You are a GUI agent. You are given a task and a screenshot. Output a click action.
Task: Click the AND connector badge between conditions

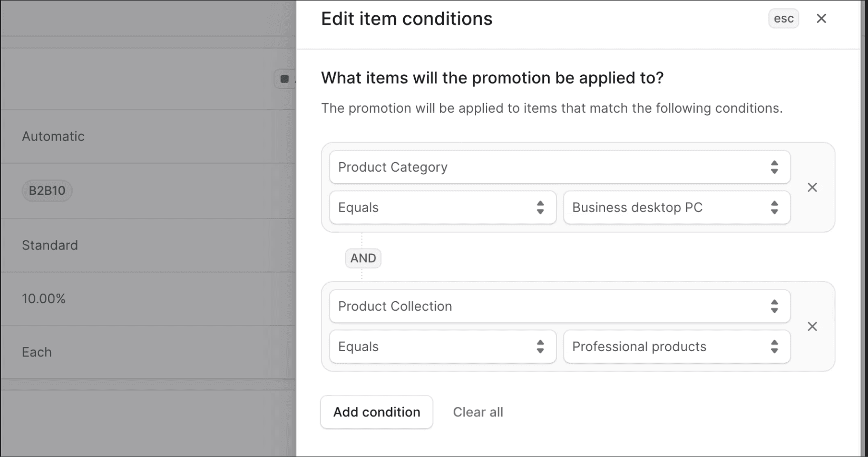tap(362, 258)
